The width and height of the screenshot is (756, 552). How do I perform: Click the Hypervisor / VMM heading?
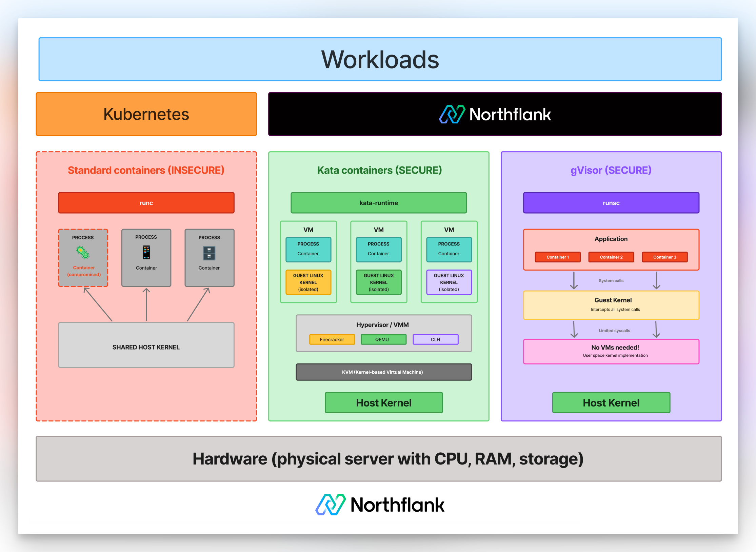pyautogui.click(x=382, y=325)
